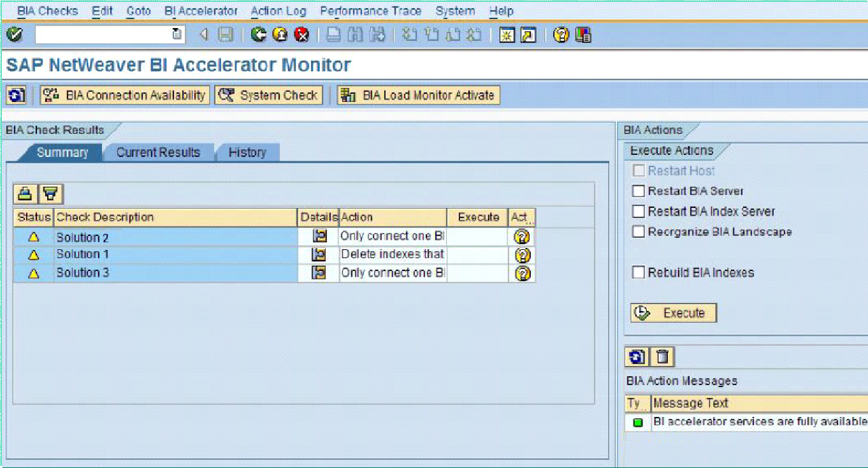The width and height of the screenshot is (868, 468).
Task: Click the Customize Local Layout icon
Action: [x=582, y=34]
